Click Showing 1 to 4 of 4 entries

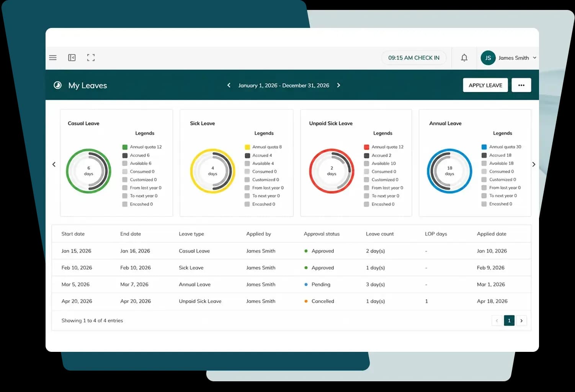pyautogui.click(x=92, y=320)
